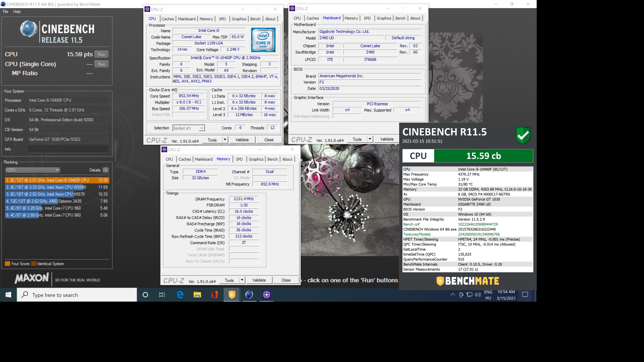This screenshot has height=362, width=644.
Task: Switch to Caches tab in CPU window
Action: (168, 19)
